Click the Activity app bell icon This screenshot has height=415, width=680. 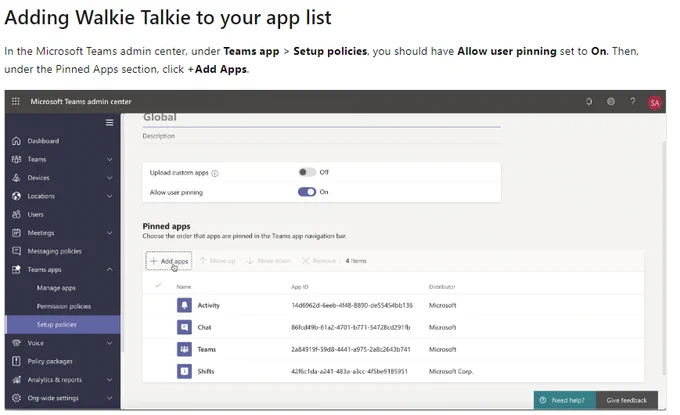coord(184,305)
